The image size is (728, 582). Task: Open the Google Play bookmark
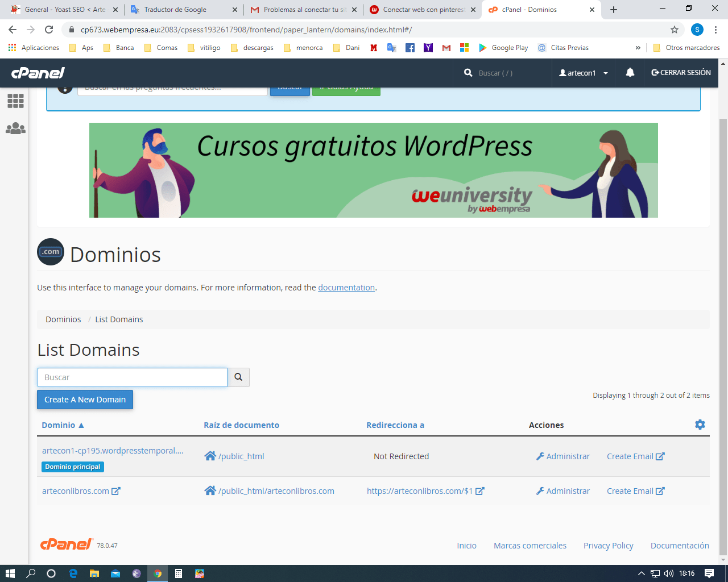(x=503, y=48)
